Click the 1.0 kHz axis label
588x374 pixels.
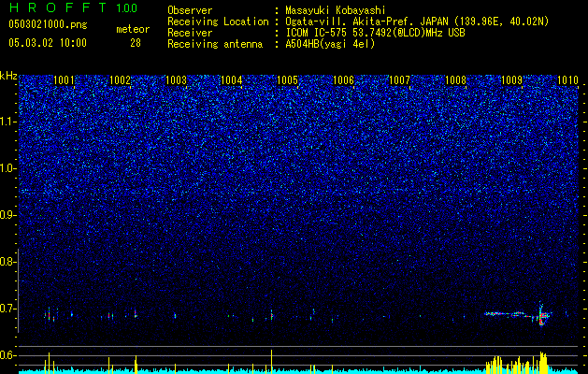pyautogui.click(x=7, y=168)
